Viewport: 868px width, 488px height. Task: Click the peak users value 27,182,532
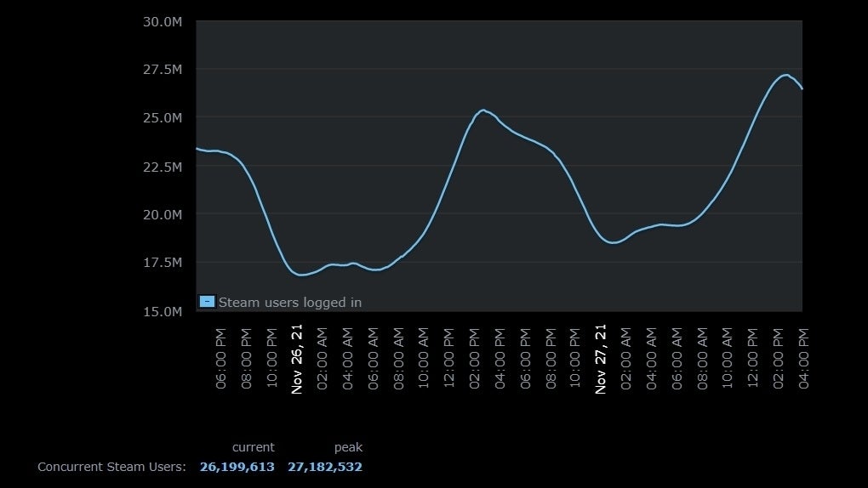tap(324, 467)
